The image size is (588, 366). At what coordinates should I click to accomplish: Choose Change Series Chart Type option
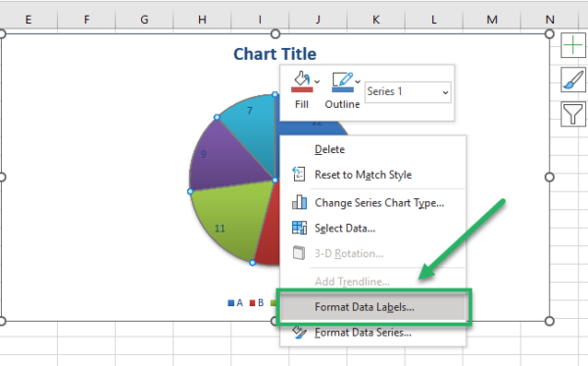click(x=373, y=203)
